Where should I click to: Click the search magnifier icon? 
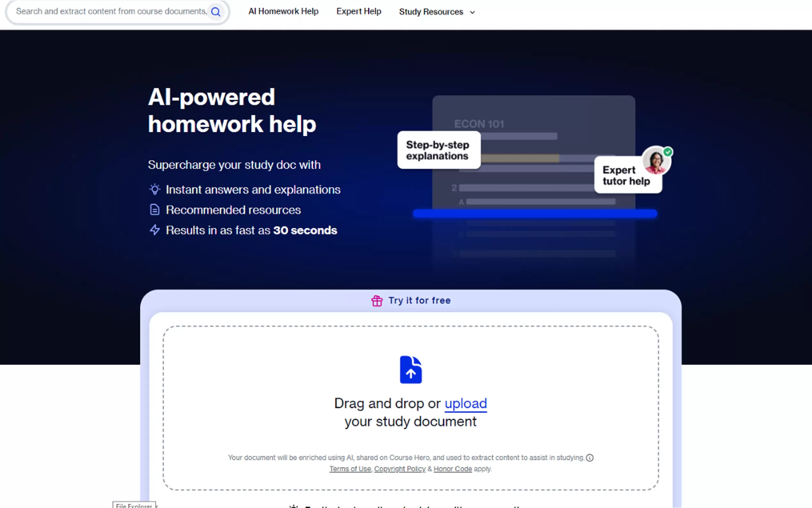pyautogui.click(x=216, y=12)
